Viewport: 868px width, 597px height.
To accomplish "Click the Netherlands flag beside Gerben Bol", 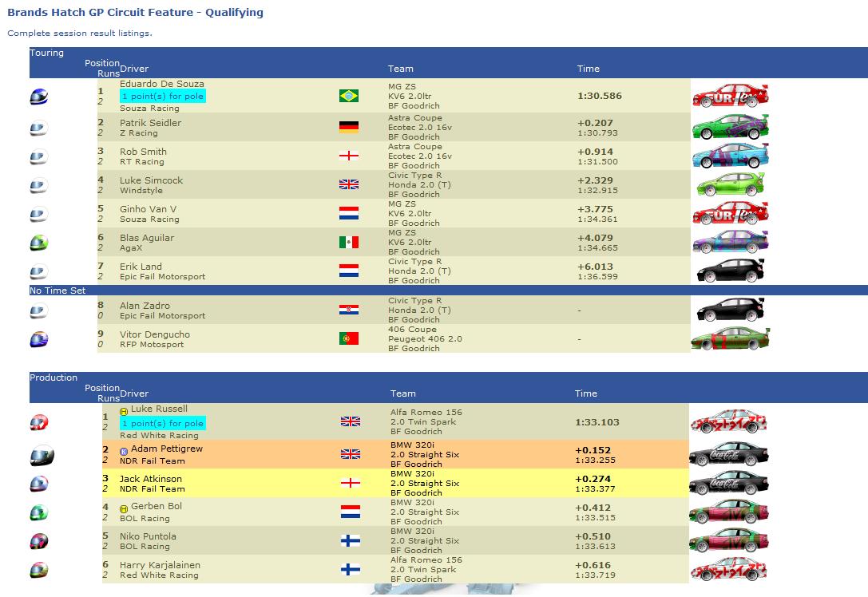I will 351,512.
